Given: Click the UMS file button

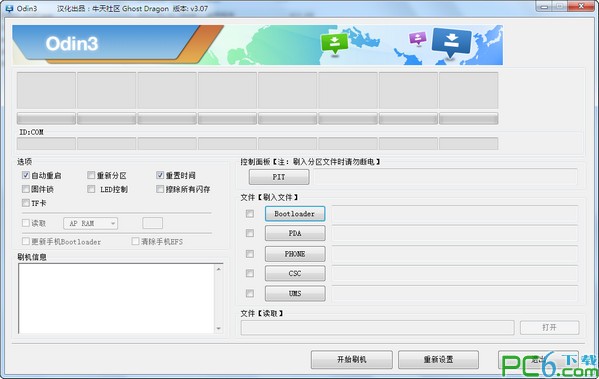Looking at the screenshot, I should click(295, 293).
